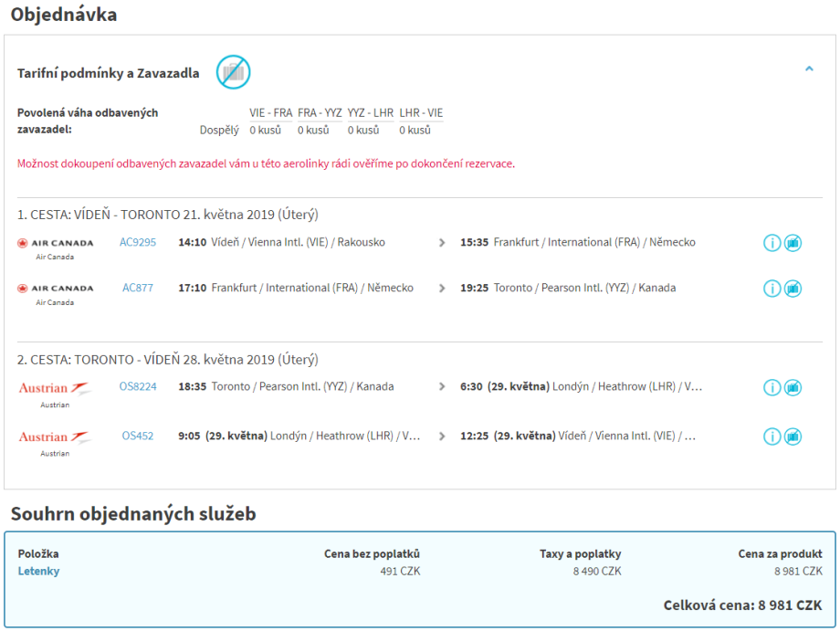Click the AC877 flight link
The height and width of the screenshot is (631, 840).
[138, 289]
